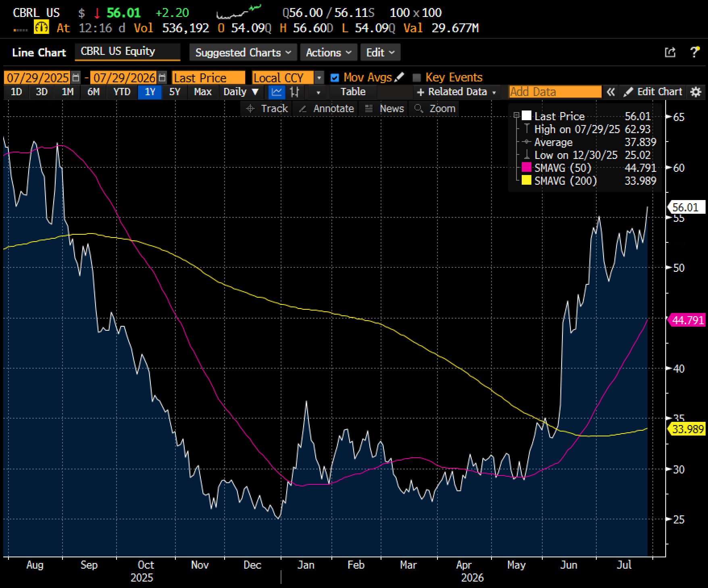
Task: Click the export chart icon
Action: tap(670, 52)
